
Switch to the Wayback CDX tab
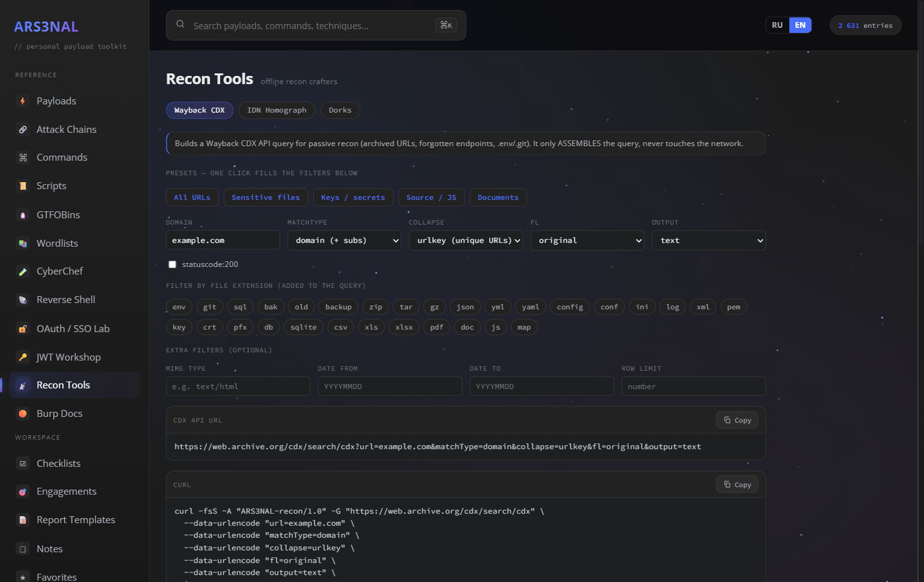(199, 110)
